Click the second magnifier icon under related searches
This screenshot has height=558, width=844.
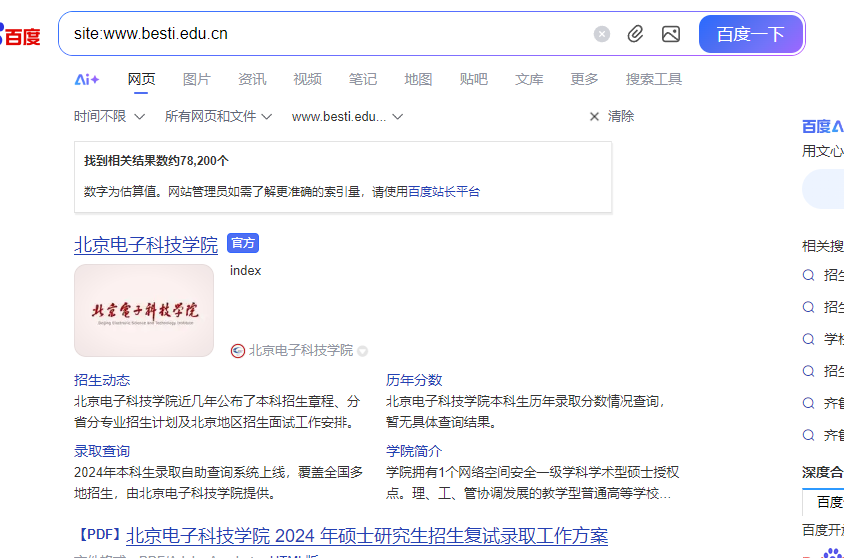pyautogui.click(x=808, y=307)
